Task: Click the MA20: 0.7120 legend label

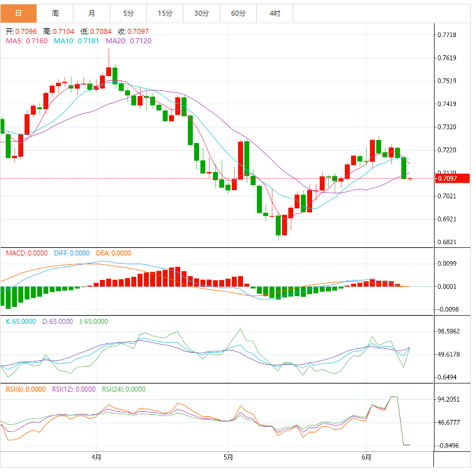Action: click(128, 41)
